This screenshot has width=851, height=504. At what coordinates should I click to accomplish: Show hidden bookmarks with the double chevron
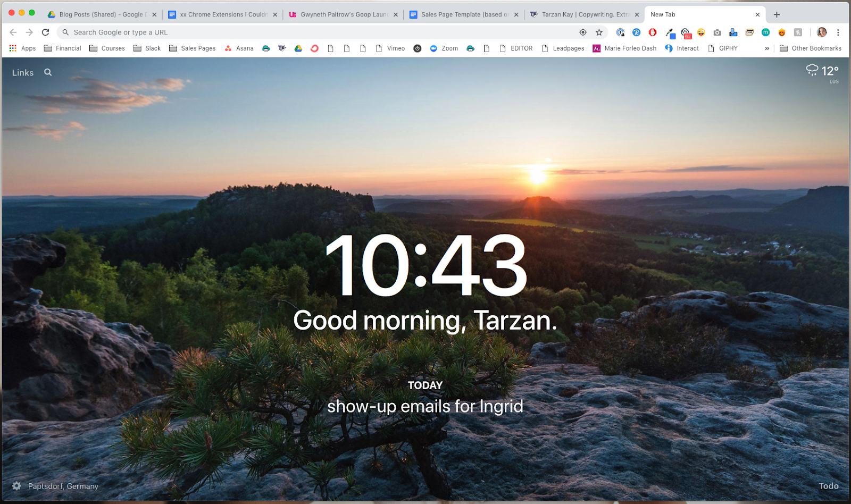click(767, 48)
